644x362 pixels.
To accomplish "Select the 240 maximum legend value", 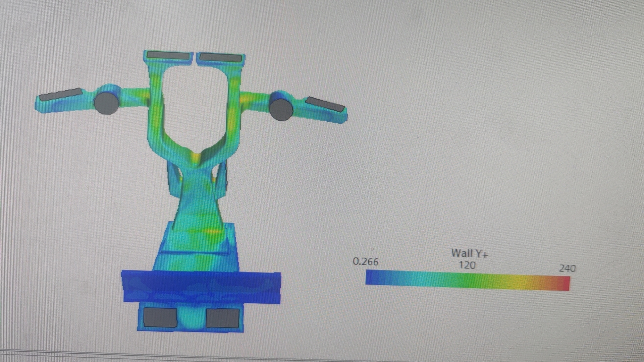I will (x=567, y=268).
